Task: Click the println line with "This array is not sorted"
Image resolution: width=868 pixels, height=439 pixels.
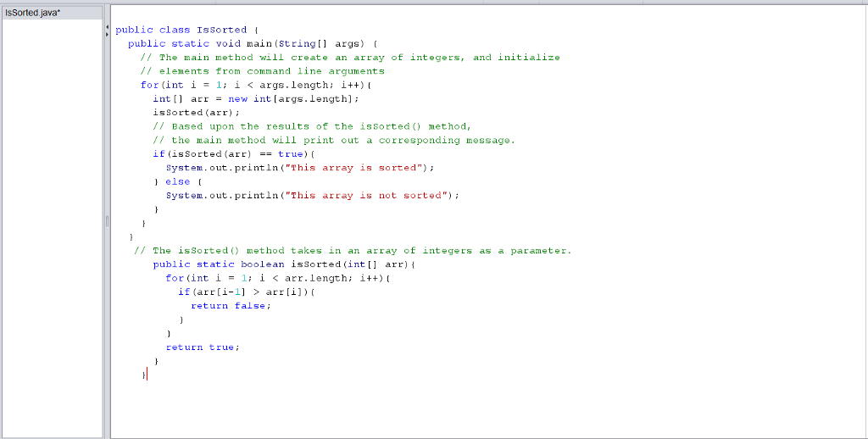Action: point(313,196)
